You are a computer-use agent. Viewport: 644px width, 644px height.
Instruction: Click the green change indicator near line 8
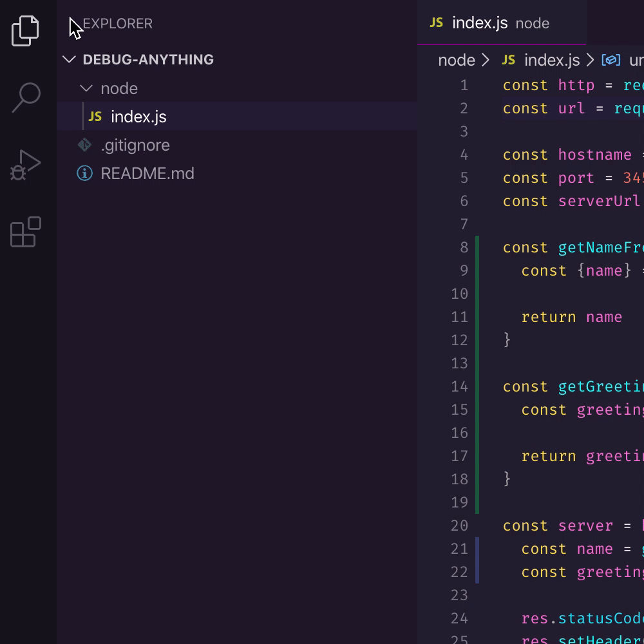(x=477, y=247)
